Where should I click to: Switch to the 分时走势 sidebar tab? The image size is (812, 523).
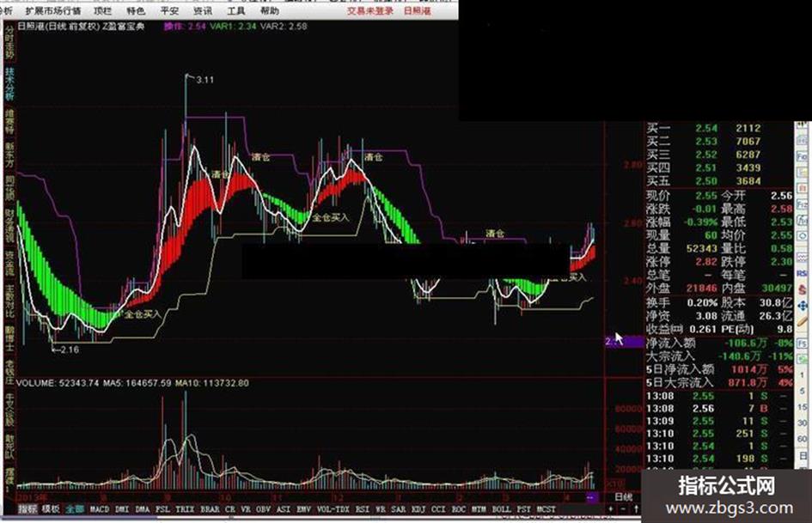[9, 42]
